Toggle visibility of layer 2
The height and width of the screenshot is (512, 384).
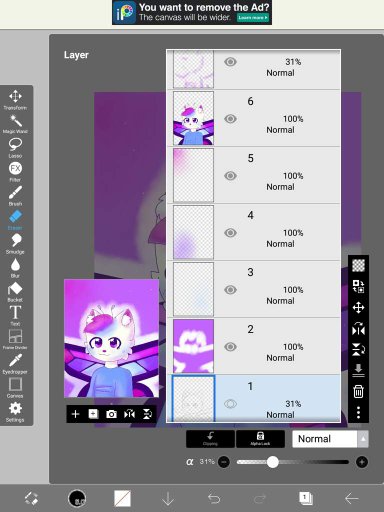coord(230,347)
